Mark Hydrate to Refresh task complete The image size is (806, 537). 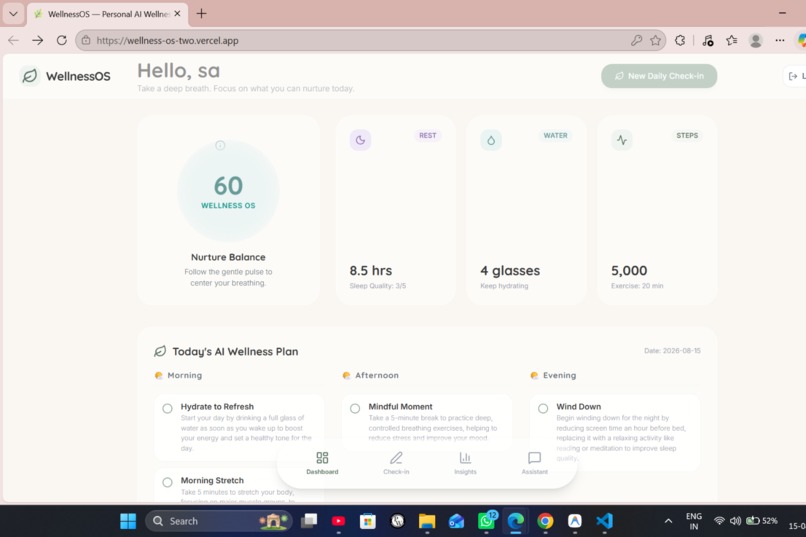pyautogui.click(x=168, y=409)
